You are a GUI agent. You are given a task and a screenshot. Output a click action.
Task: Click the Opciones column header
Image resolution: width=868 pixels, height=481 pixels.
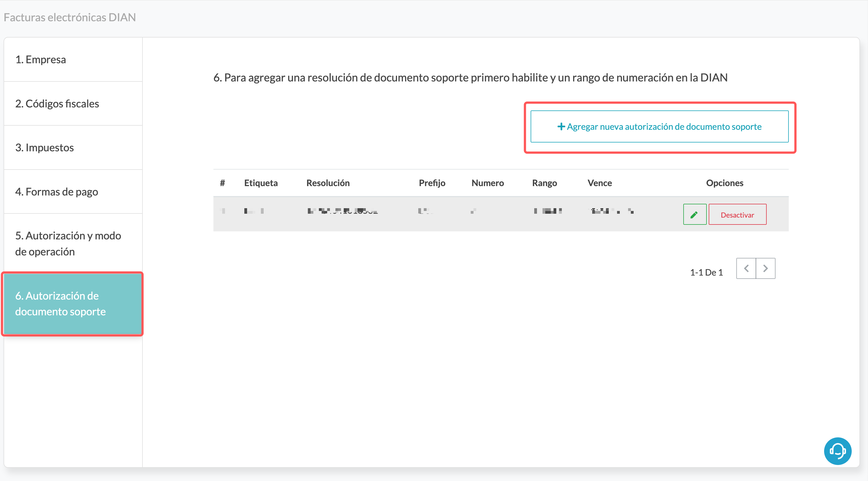pos(724,183)
